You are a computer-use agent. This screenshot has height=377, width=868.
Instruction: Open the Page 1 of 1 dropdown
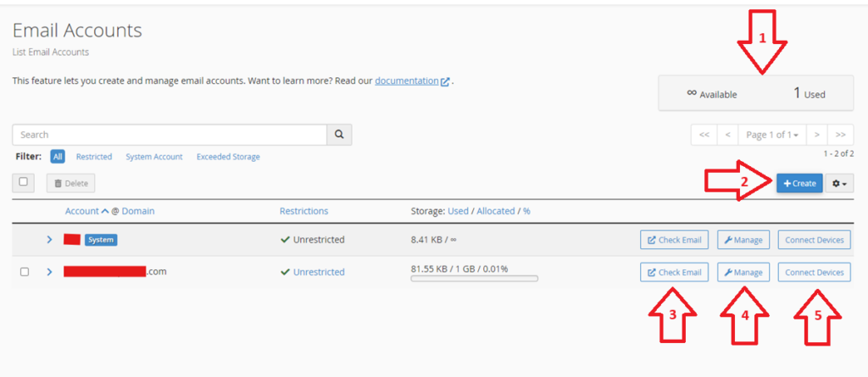(x=772, y=135)
